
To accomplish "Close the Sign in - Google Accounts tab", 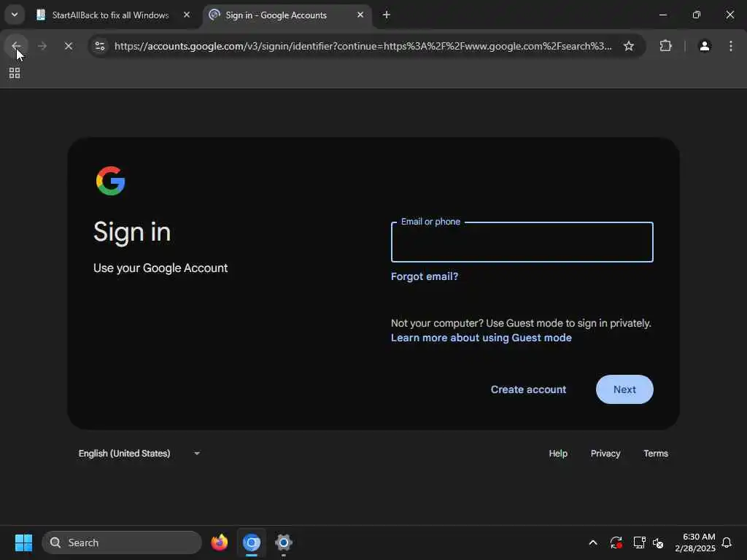I will click(x=360, y=15).
